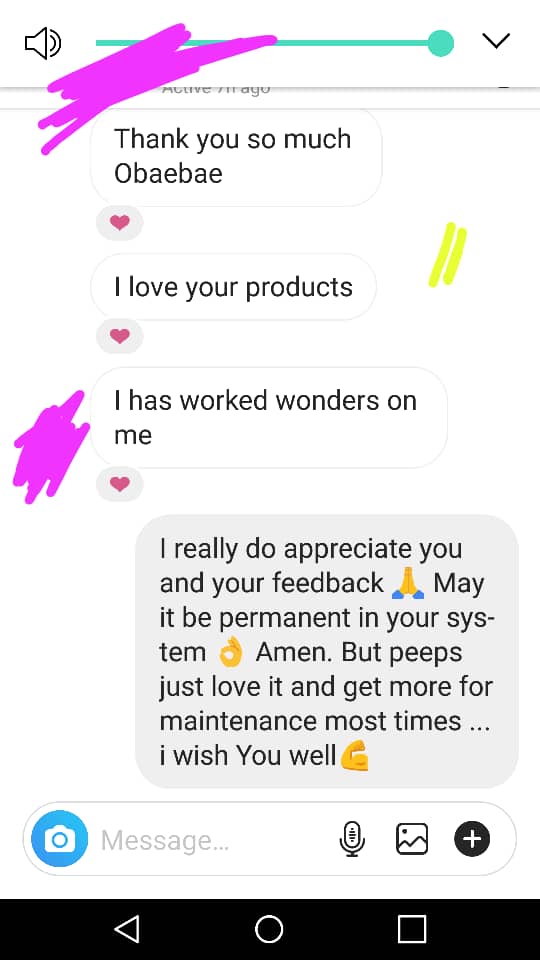The image size is (540, 960).
Task: Select the "I has worked wonders" message bubble
Action: coord(269,418)
